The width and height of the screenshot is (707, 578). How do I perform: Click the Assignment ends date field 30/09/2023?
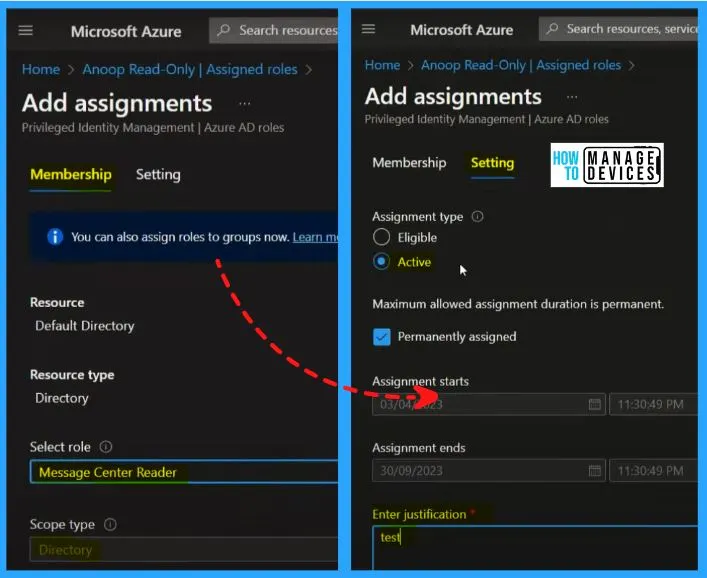tap(488, 471)
